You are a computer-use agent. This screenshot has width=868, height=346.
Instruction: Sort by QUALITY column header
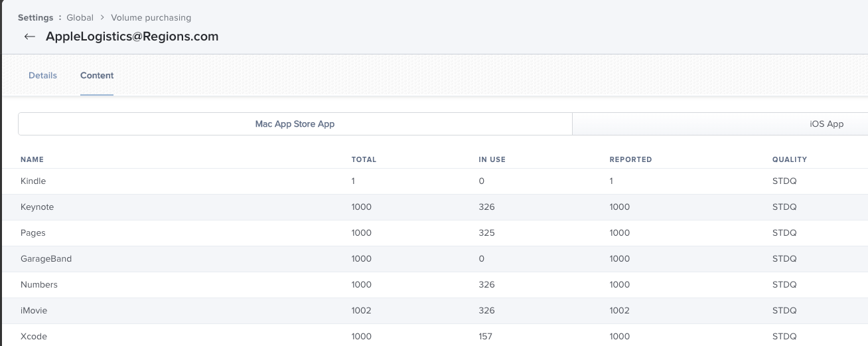(x=789, y=159)
